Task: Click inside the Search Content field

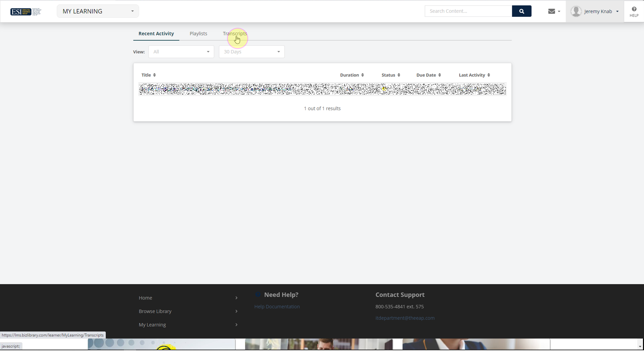Action: click(x=468, y=11)
